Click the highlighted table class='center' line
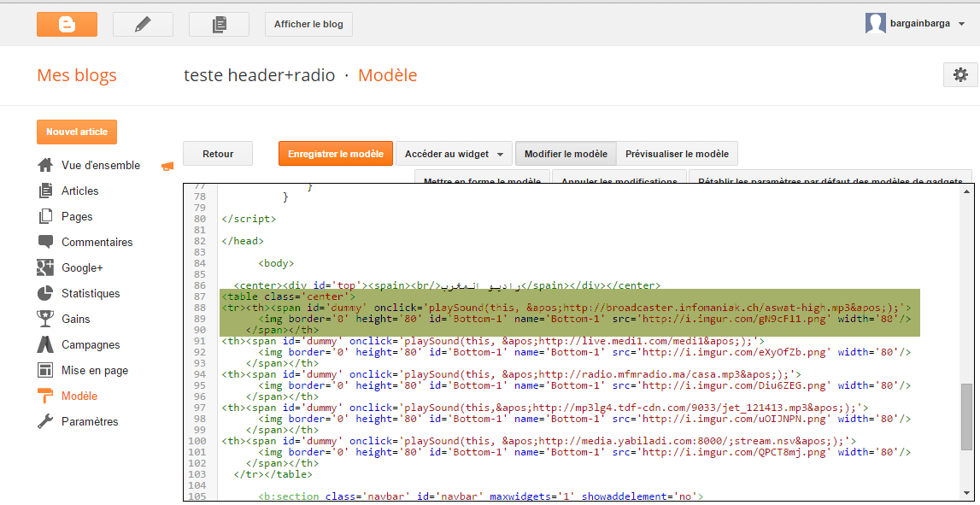 click(289, 297)
